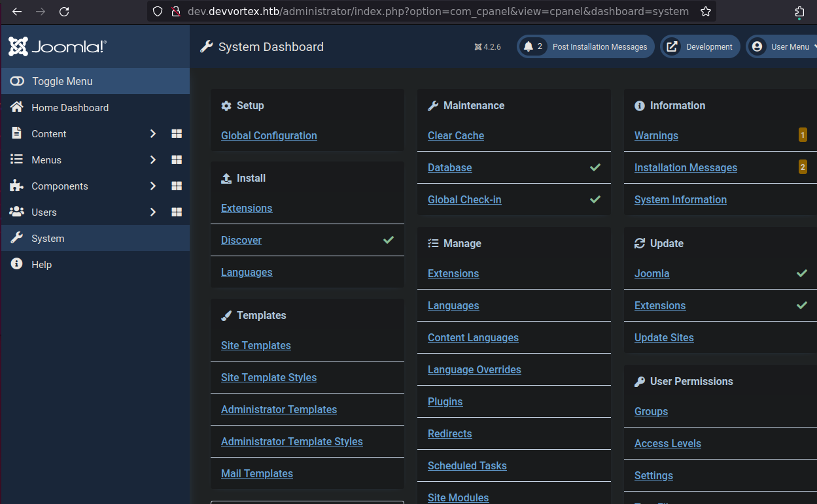
Task: Open Administrator Templates
Action: (x=279, y=409)
